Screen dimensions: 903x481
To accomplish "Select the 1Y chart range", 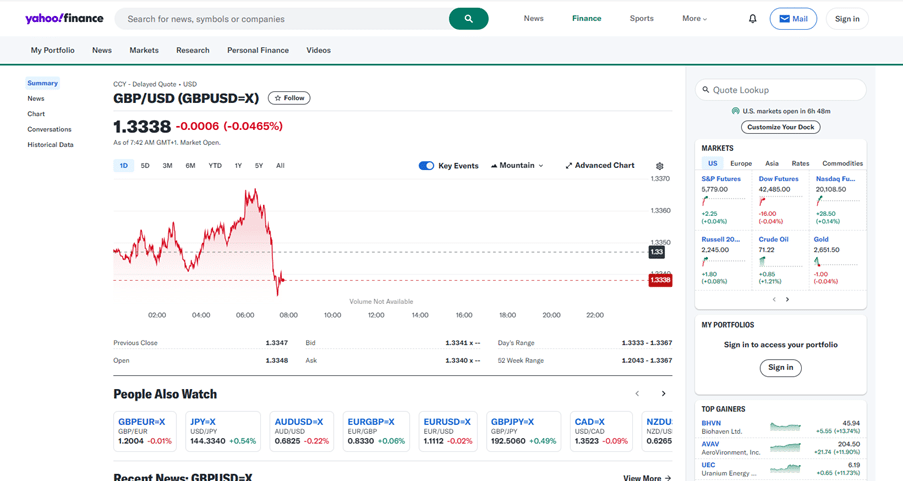I will (238, 166).
